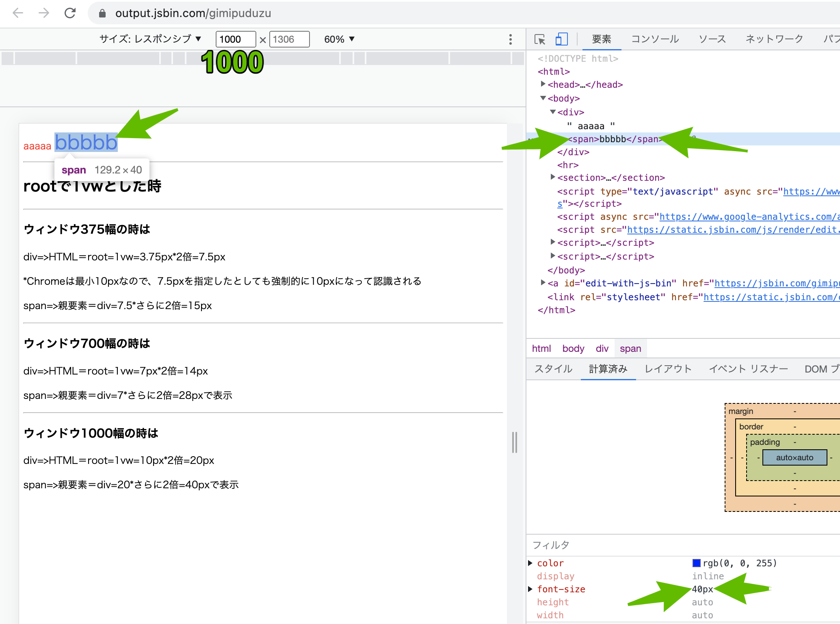Click the height auto computed row
840x624 pixels.
pos(683,602)
